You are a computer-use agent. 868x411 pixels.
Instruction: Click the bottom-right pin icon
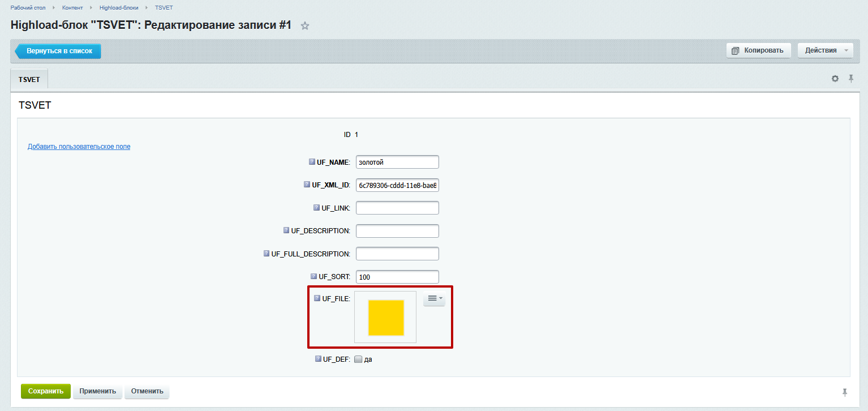[x=845, y=392]
